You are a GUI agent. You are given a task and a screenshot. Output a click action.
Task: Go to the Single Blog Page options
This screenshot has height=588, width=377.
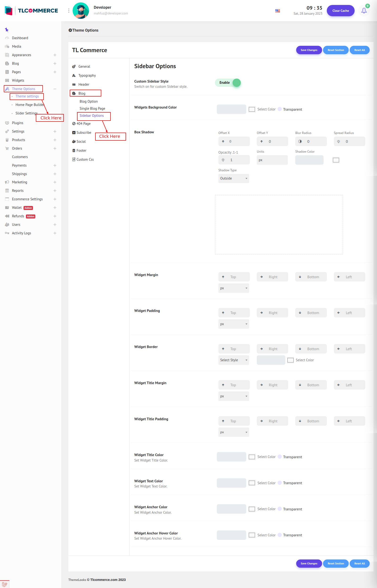click(x=92, y=109)
